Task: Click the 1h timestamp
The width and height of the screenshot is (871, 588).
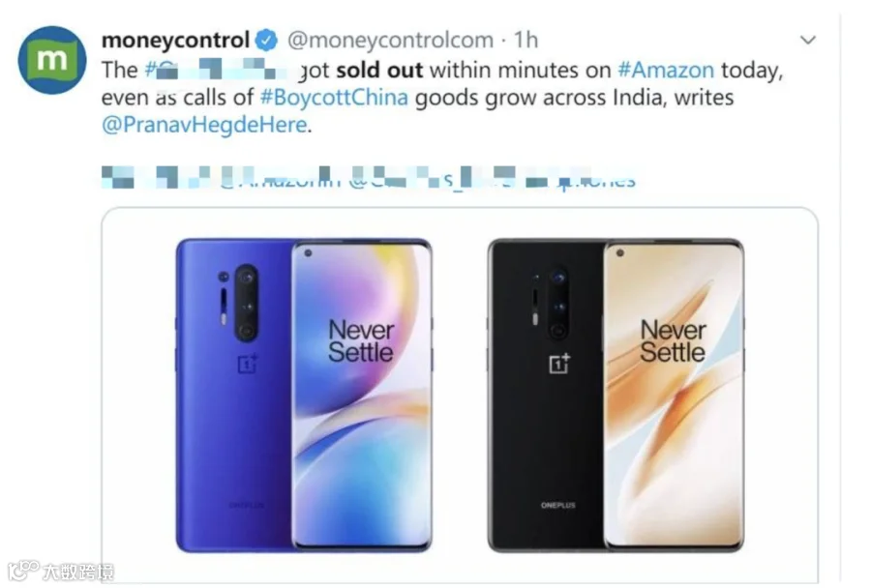Action: 526,40
